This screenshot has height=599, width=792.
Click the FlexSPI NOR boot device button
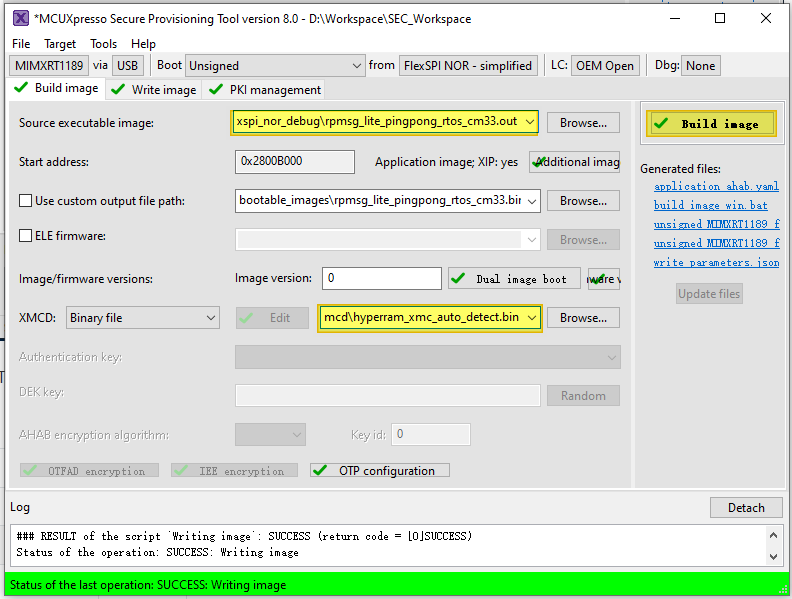click(x=468, y=66)
